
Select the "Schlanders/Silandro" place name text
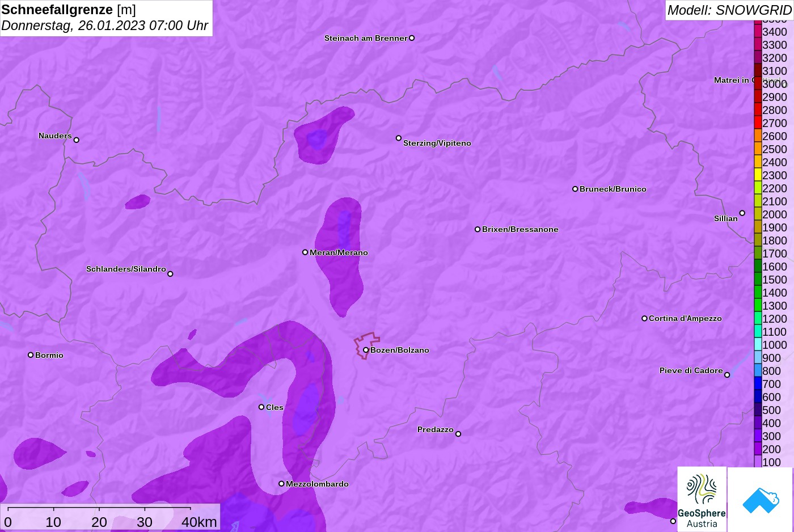pos(126,269)
